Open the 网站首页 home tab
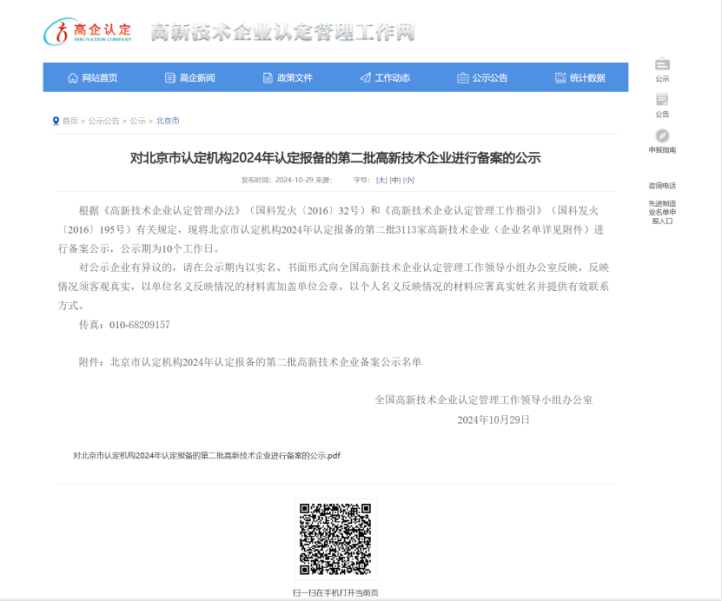The height and width of the screenshot is (601, 722). (x=92, y=78)
